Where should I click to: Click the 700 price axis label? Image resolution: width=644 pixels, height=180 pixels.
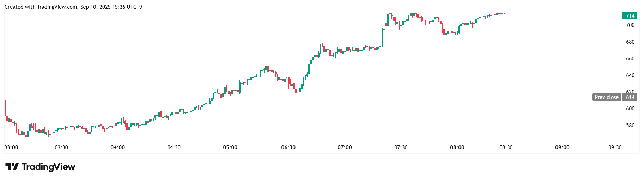[x=630, y=25]
